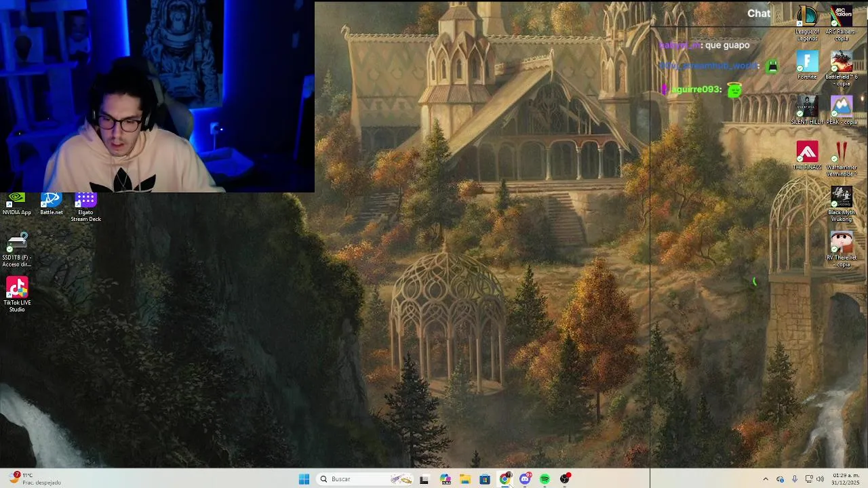This screenshot has width=868, height=488.
Task: Switch to OBS Studio on the taskbar
Action: tap(565, 479)
